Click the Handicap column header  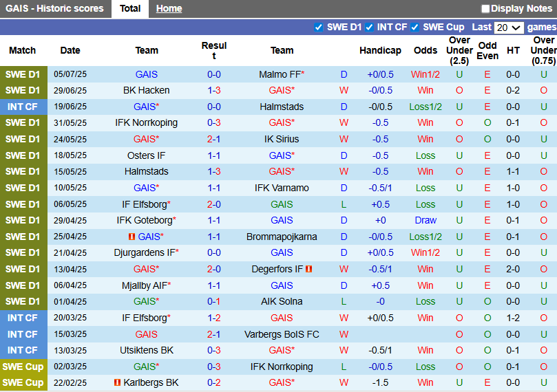(380, 50)
